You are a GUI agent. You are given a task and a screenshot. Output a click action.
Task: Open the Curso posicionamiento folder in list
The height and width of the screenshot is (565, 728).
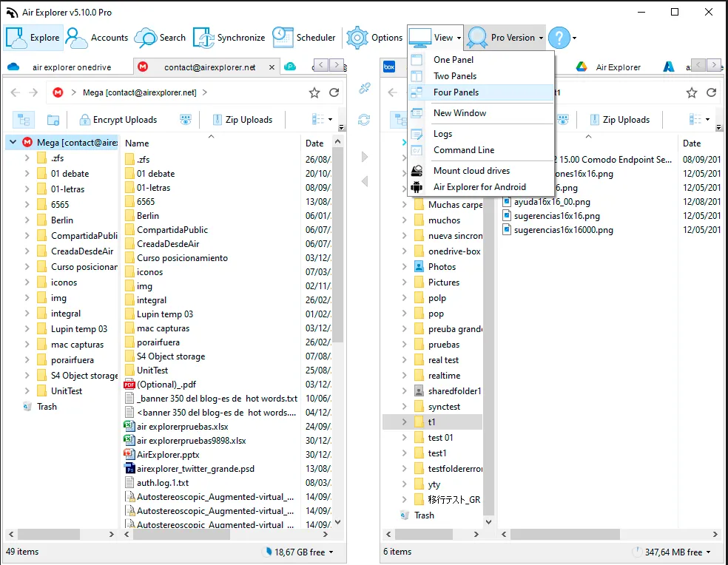(x=182, y=258)
